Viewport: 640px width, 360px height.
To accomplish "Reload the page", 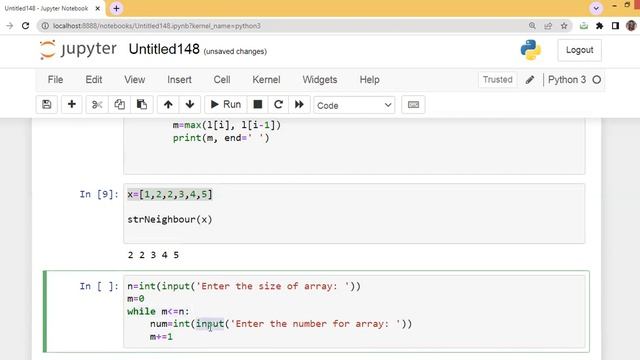I will point(25,26).
